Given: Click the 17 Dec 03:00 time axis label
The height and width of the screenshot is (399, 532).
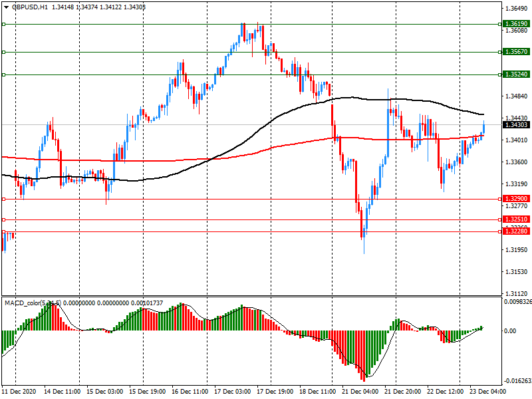Looking at the screenshot, I should [233, 392].
